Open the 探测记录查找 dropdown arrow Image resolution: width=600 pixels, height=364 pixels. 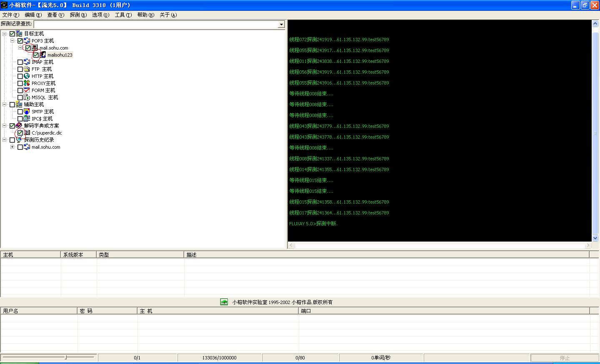pos(281,25)
